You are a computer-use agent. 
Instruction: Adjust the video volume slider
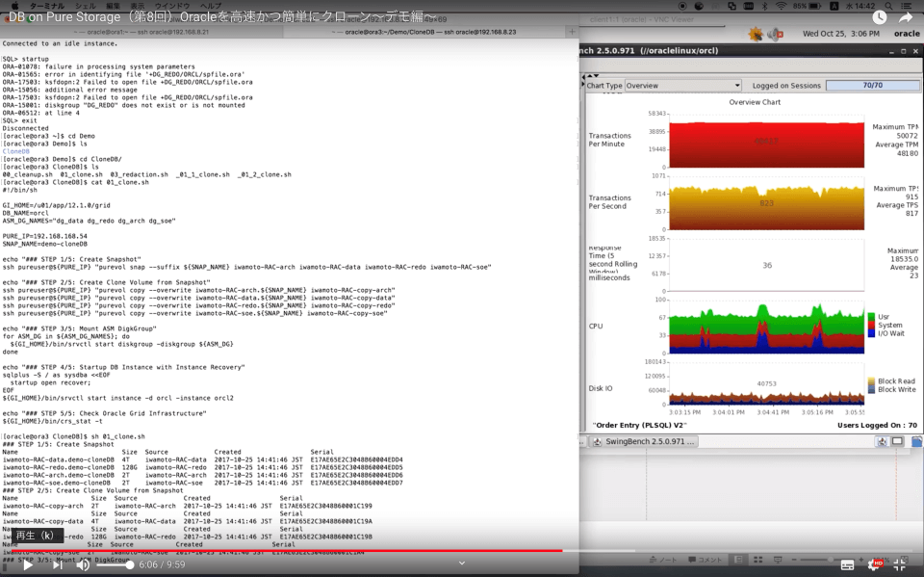(x=114, y=565)
